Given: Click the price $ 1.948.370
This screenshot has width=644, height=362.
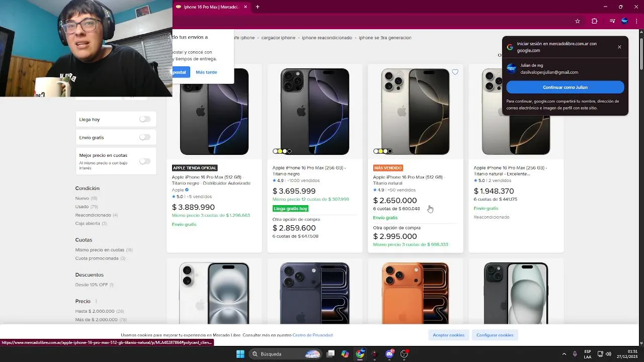Looking at the screenshot, I should (494, 191).
